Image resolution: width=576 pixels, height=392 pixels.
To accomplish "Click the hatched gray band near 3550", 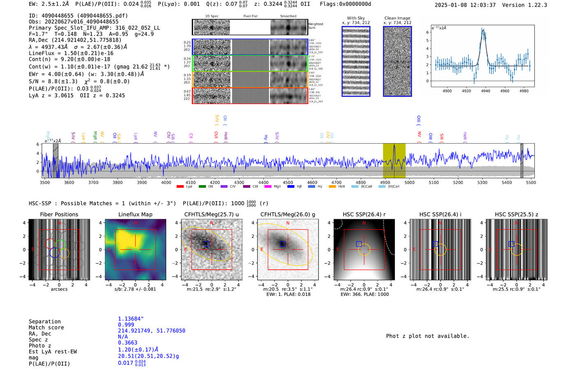I will click(56, 160).
